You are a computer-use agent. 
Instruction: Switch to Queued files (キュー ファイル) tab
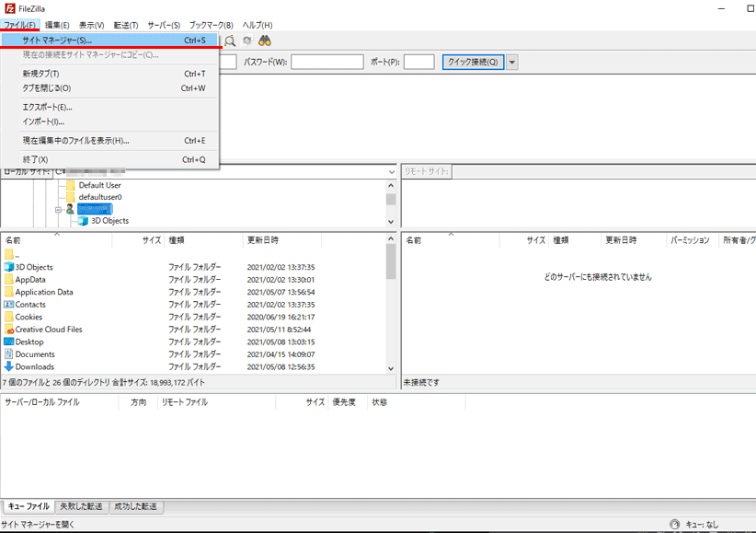(x=29, y=506)
